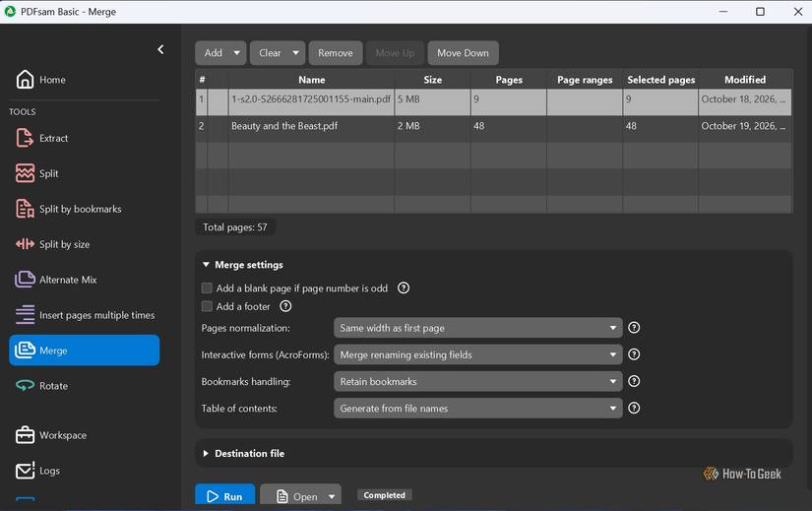Screen dimensions: 812x511
Task: Click the Add button
Action: click(214, 53)
